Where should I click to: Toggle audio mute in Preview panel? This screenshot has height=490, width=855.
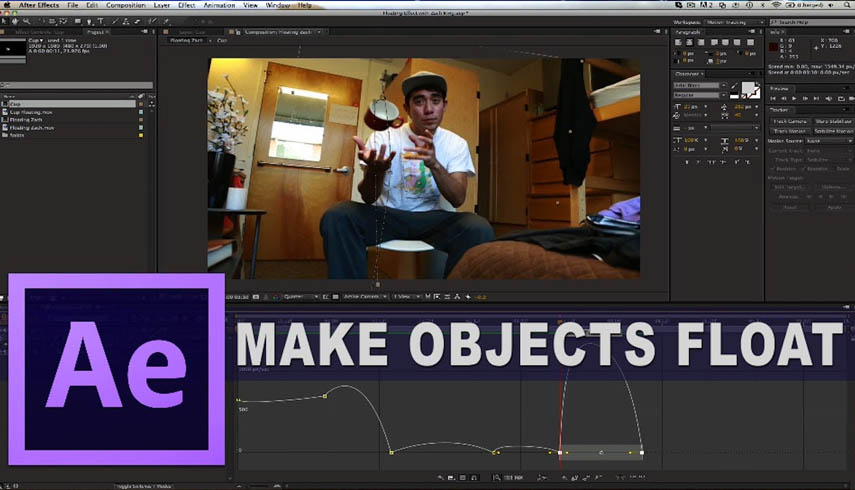828,98
